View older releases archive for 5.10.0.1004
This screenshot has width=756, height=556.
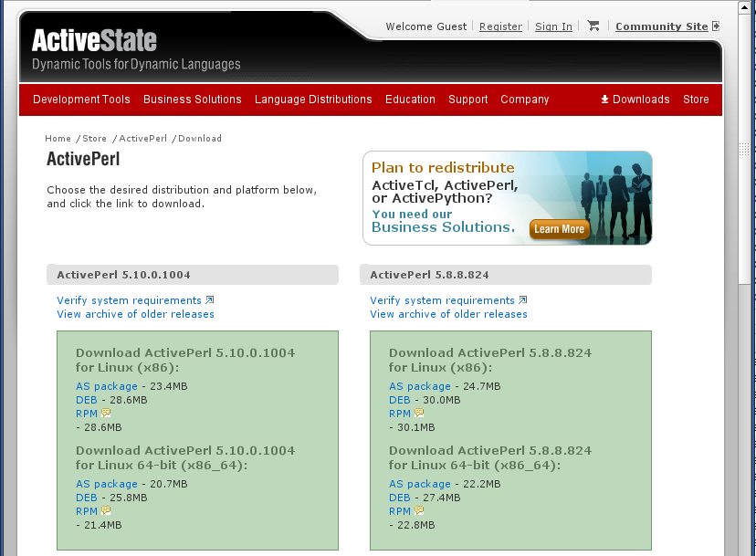[x=135, y=314]
